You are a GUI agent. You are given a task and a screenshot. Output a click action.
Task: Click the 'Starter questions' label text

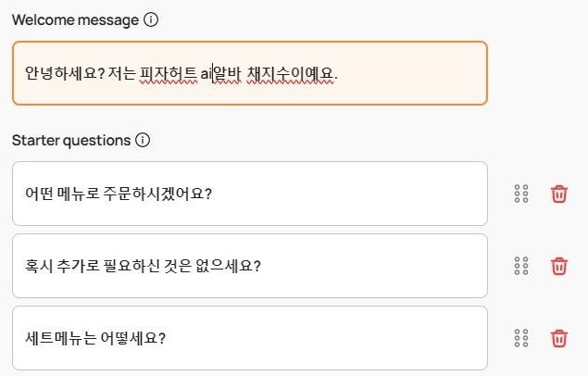(x=71, y=141)
